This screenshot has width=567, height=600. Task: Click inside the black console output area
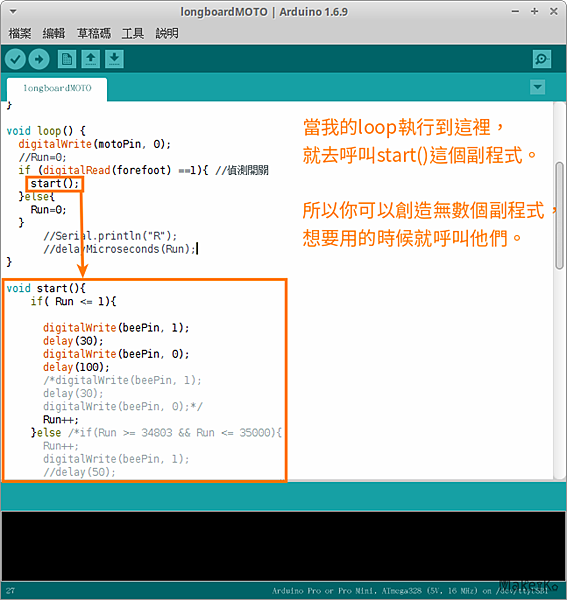click(x=283, y=546)
